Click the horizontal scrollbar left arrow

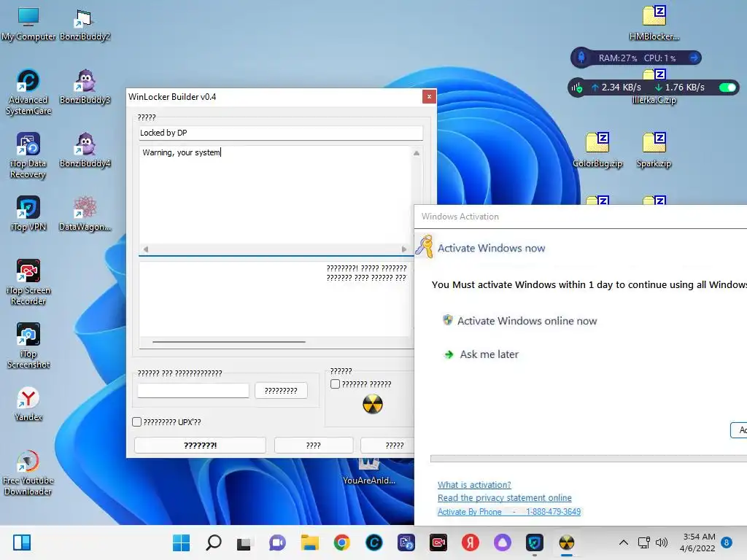click(x=146, y=249)
